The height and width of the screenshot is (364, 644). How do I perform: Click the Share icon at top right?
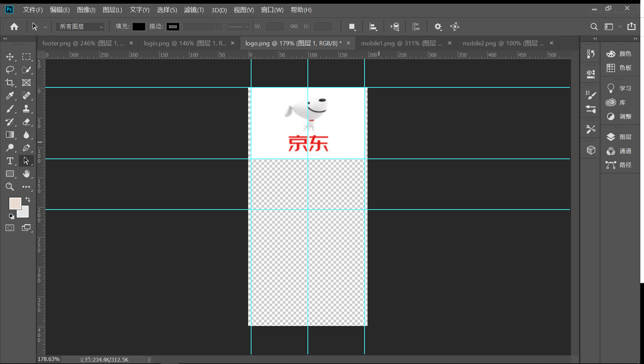pyautogui.click(x=631, y=26)
